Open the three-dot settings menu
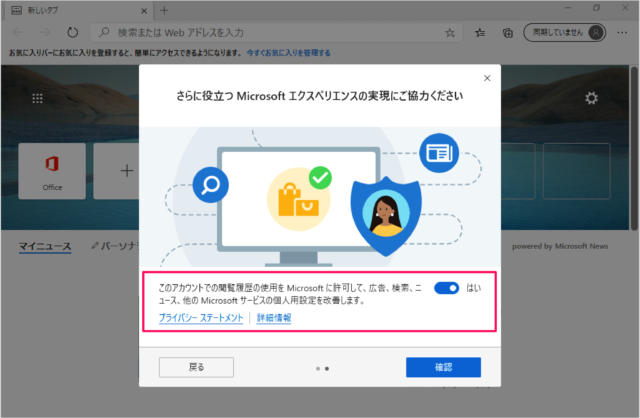 point(622,33)
